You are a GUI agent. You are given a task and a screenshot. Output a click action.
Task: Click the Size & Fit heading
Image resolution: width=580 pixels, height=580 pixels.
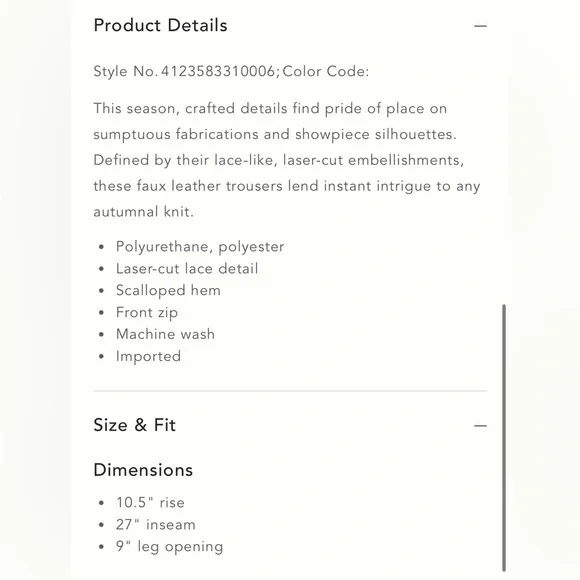[x=135, y=425]
